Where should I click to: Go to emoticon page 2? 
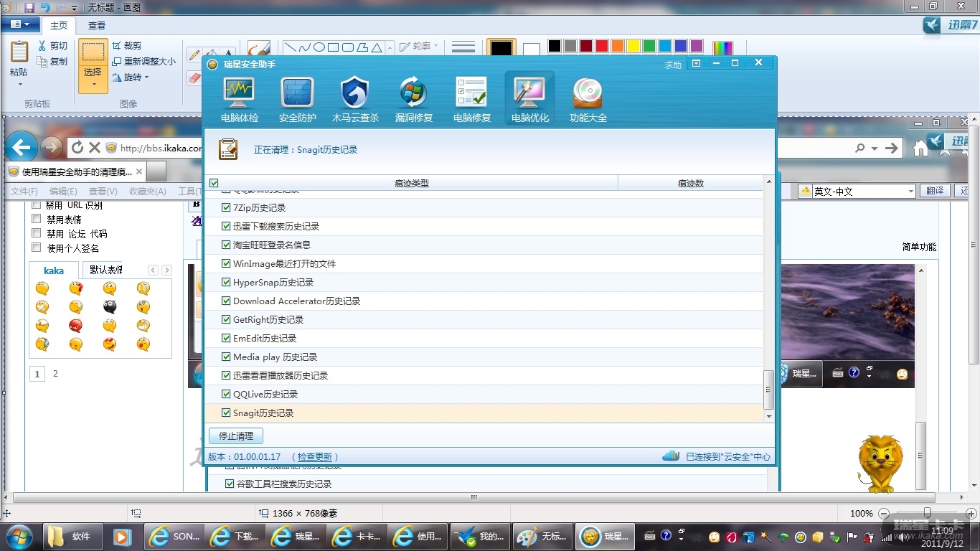[x=55, y=374]
